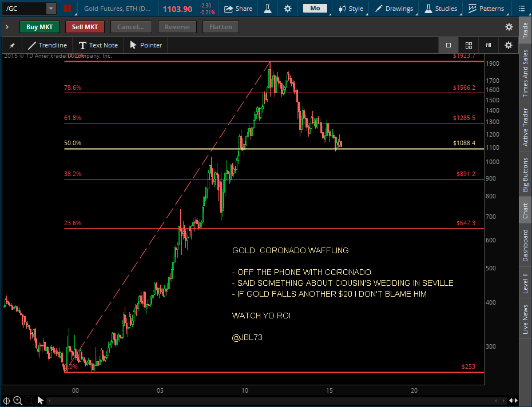The image size is (532, 407).
Task: Switch to single chart layout
Action: (x=448, y=45)
